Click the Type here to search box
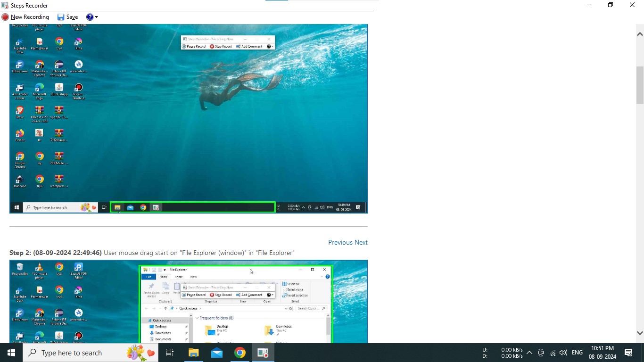 [x=91, y=353]
